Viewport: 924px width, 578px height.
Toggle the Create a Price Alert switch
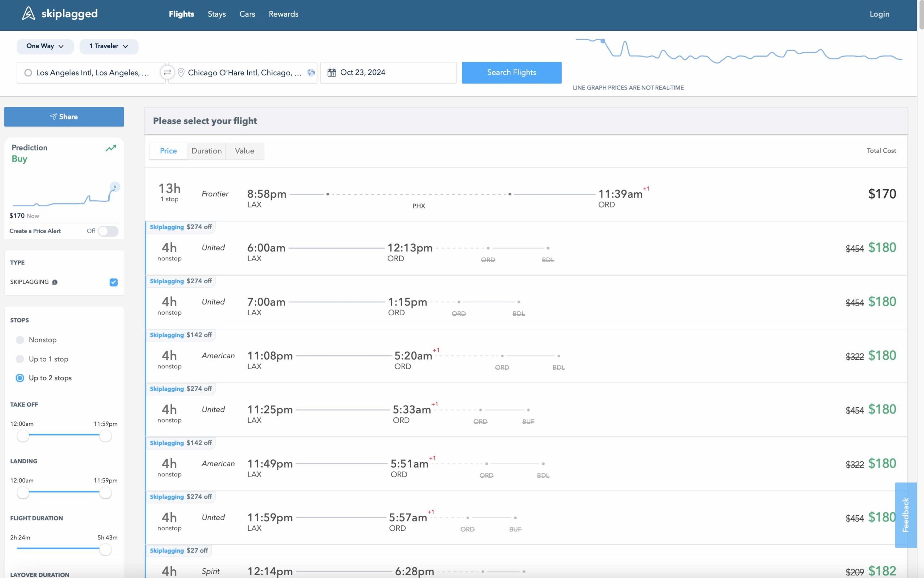(x=108, y=231)
